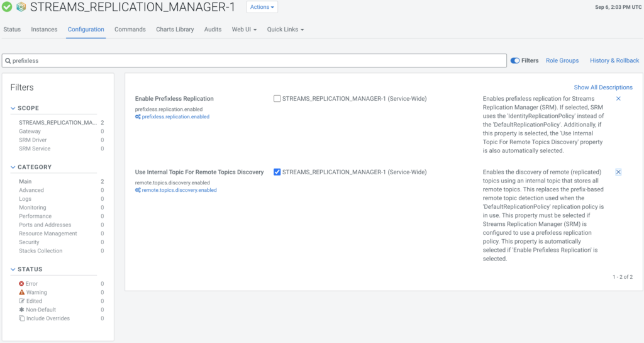
Task: Click Show All Descriptions link
Action: 603,87
